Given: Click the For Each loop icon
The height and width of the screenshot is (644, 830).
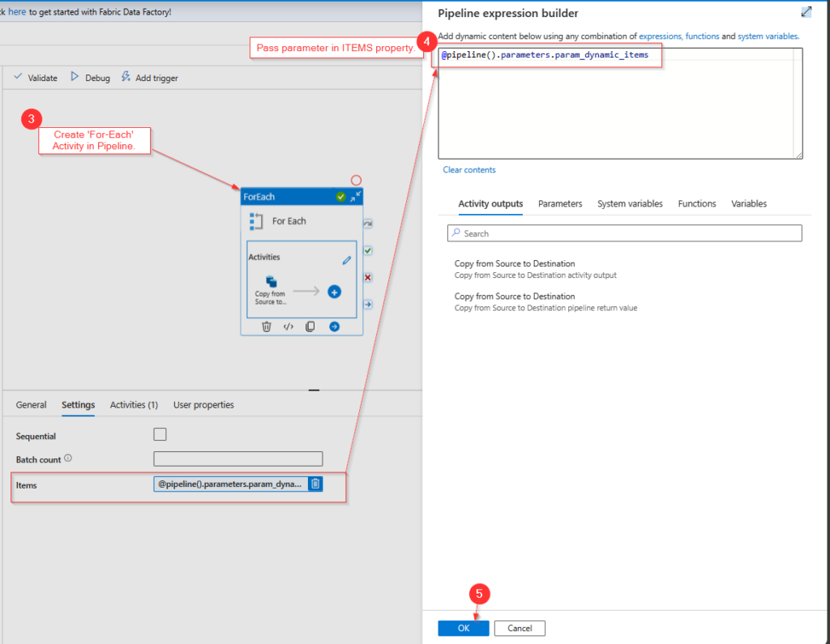Looking at the screenshot, I should coord(256,221).
